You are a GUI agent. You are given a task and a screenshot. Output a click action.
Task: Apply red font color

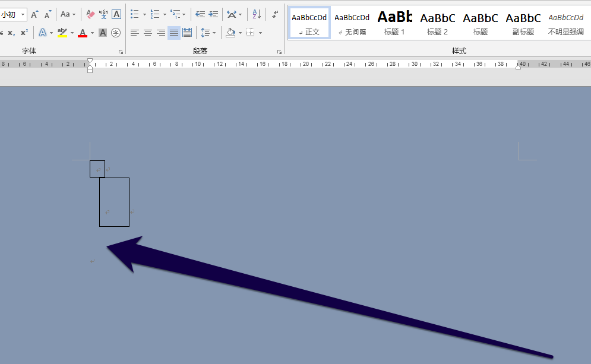(83, 33)
